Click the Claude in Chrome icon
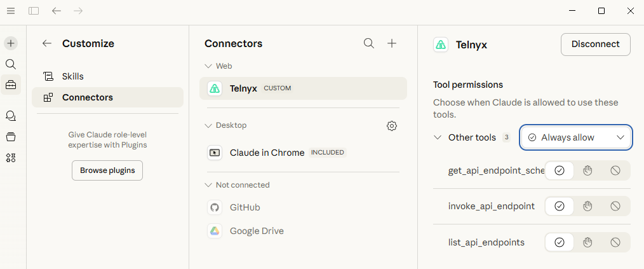This screenshot has height=269, width=644. 215,153
